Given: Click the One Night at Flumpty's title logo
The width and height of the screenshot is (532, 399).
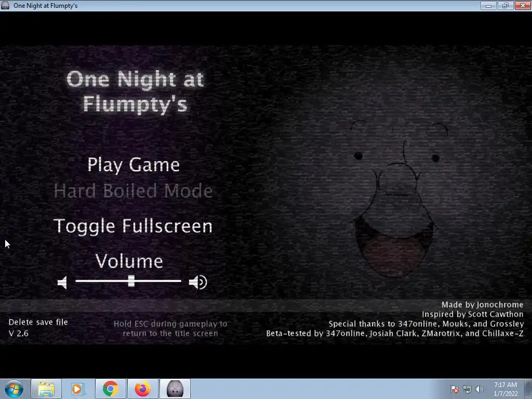Looking at the screenshot, I should pos(135,91).
